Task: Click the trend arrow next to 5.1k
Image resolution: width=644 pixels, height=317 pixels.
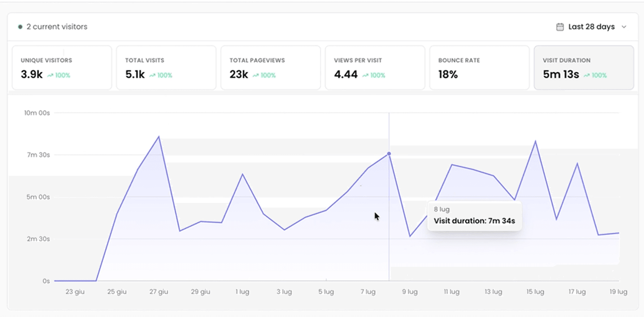Action: [152, 75]
